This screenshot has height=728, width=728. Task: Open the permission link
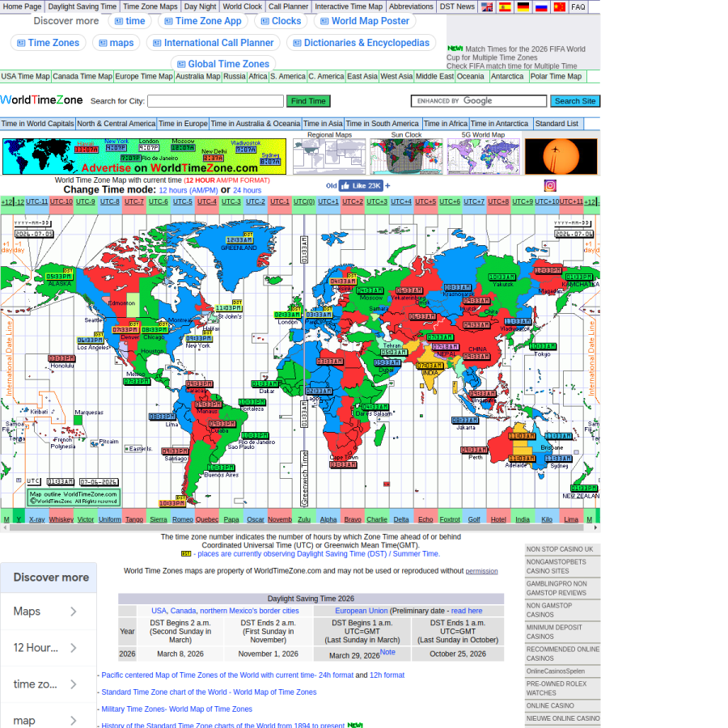tap(481, 571)
